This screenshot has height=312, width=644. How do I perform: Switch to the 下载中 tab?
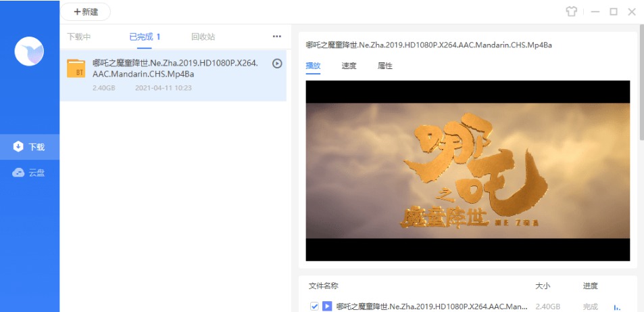(79, 37)
